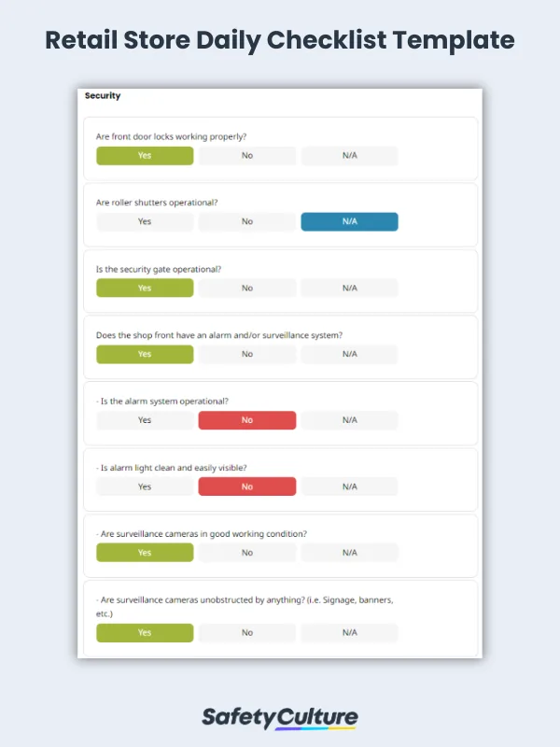Keep N/A selected for roller shutters
Screen dimensions: 560x747
click(x=349, y=221)
